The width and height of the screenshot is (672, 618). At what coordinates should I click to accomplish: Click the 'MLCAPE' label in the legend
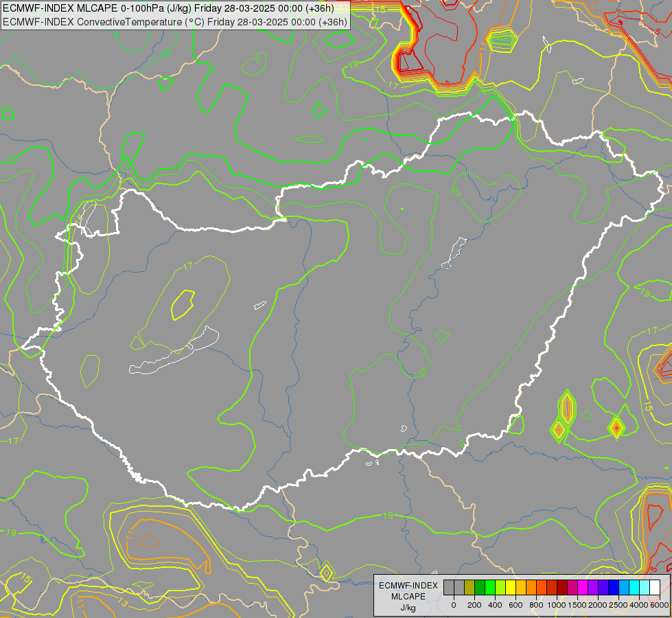(x=408, y=597)
